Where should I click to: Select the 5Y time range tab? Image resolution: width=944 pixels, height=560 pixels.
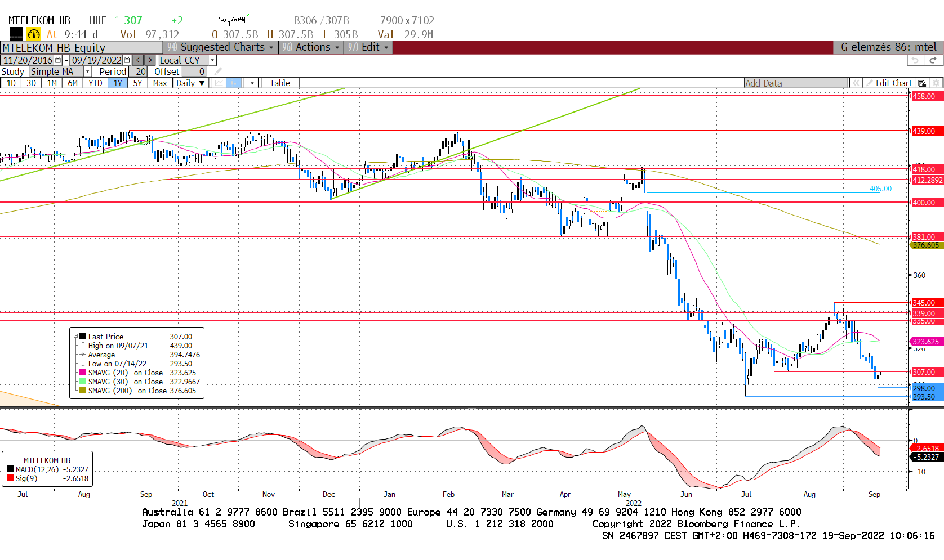point(137,83)
